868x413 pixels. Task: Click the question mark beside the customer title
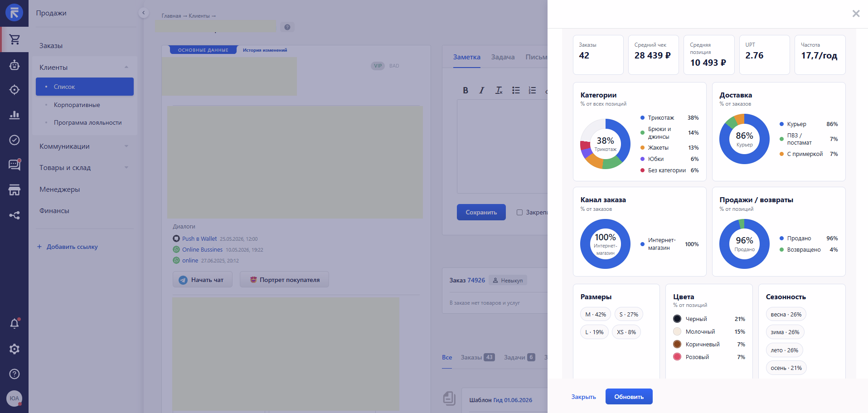[x=287, y=27]
